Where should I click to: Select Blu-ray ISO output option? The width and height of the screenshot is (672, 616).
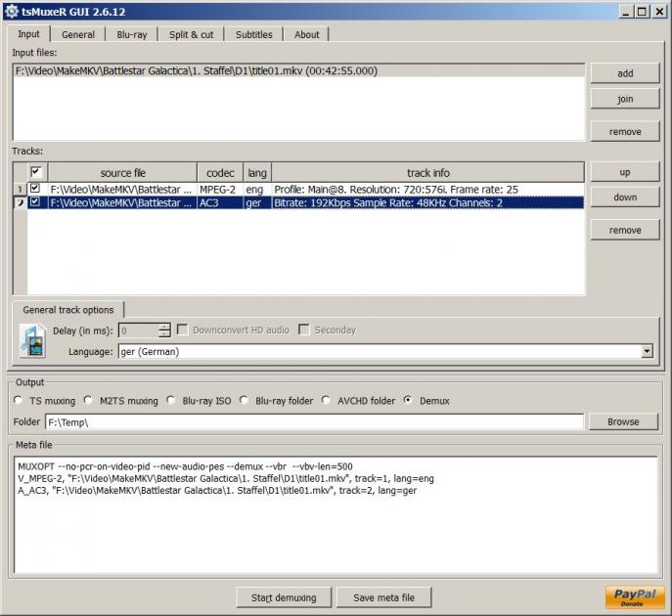[170, 400]
